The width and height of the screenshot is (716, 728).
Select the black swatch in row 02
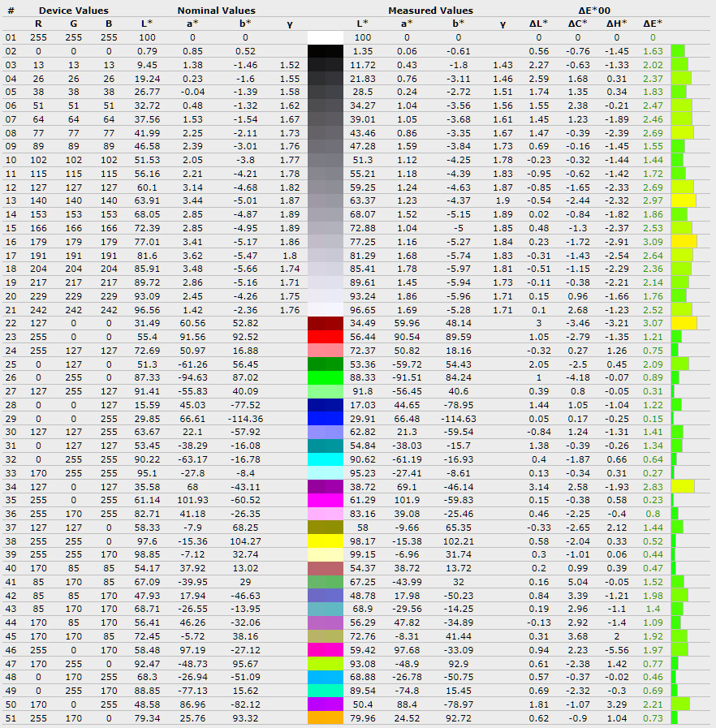[326, 50]
